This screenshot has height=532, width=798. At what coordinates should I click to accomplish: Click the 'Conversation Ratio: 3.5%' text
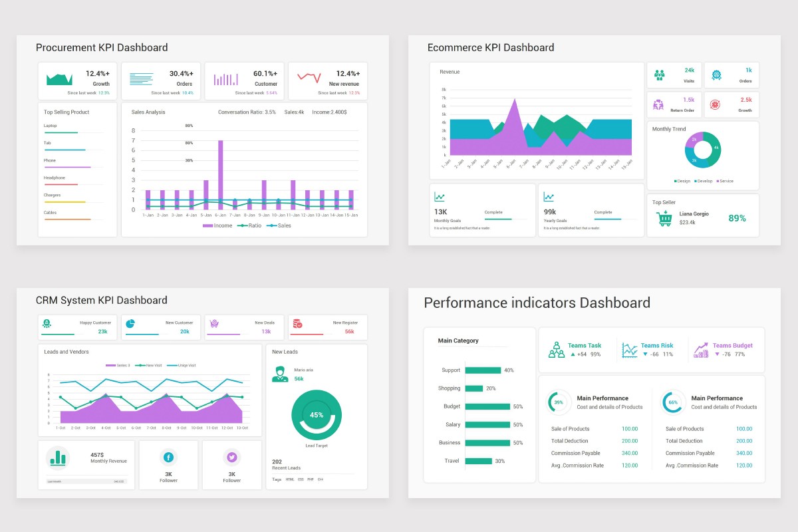[x=247, y=112]
